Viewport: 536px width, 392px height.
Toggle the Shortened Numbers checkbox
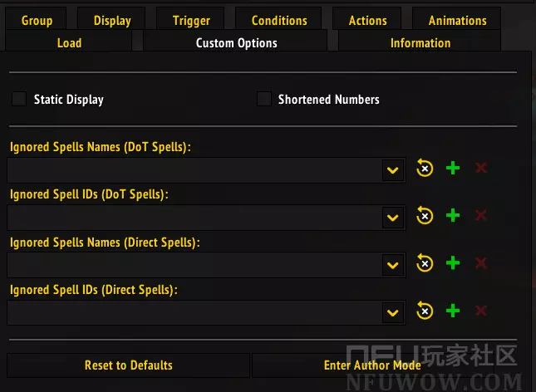(263, 100)
